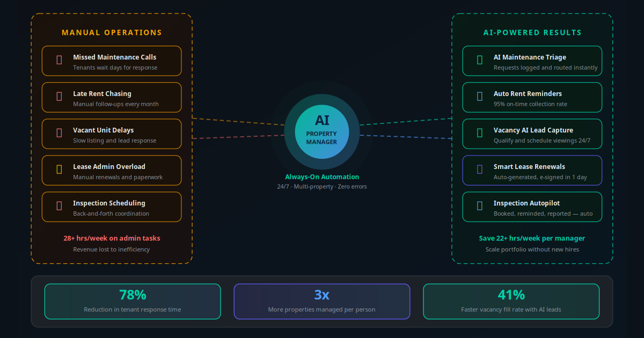The width and height of the screenshot is (644, 338).
Task: Select the AI Maintenance Triage title
Action: [530, 57]
